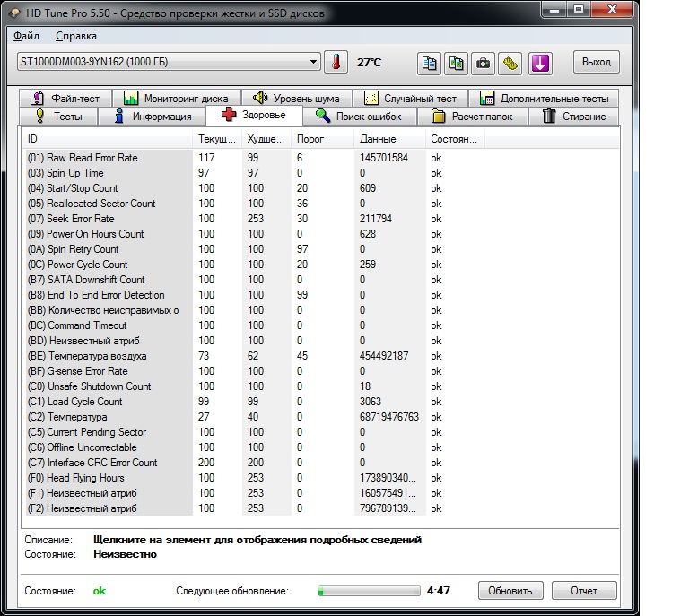689x616 pixels.
Task: Click data value 145701584
Action: 384,158
